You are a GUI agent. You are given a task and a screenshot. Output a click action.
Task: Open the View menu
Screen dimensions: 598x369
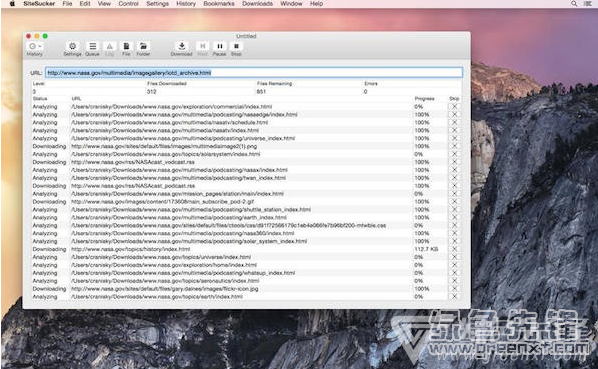click(x=104, y=3)
